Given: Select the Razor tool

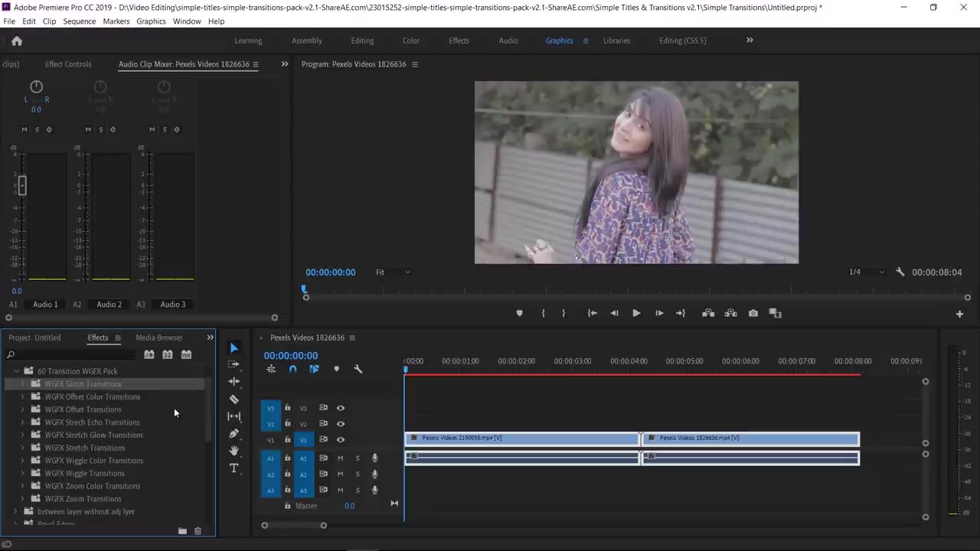Looking at the screenshot, I should point(234,399).
